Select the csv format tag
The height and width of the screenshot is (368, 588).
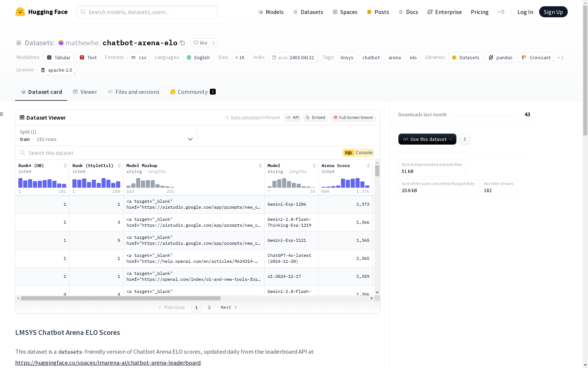coord(139,57)
